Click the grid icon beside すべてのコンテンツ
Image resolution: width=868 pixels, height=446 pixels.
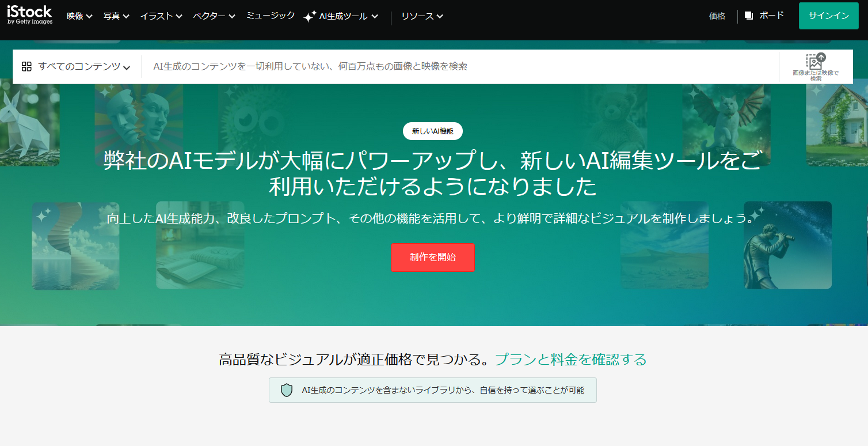[x=26, y=66]
